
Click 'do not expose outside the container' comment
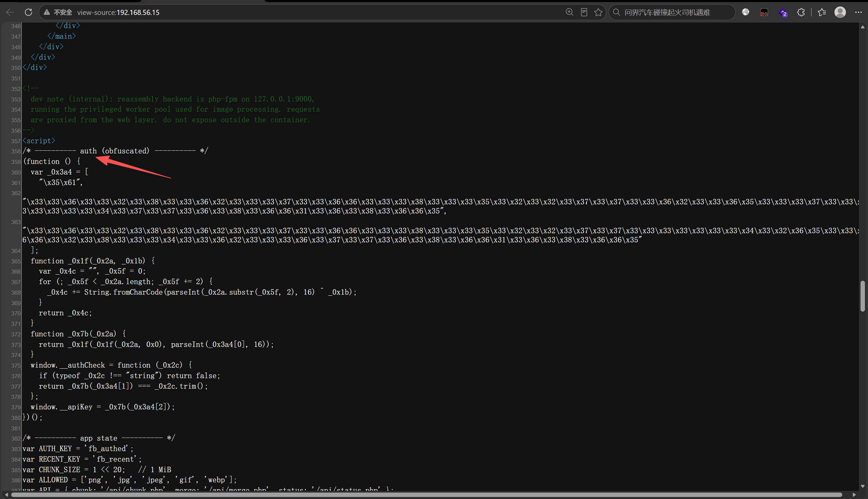236,120
